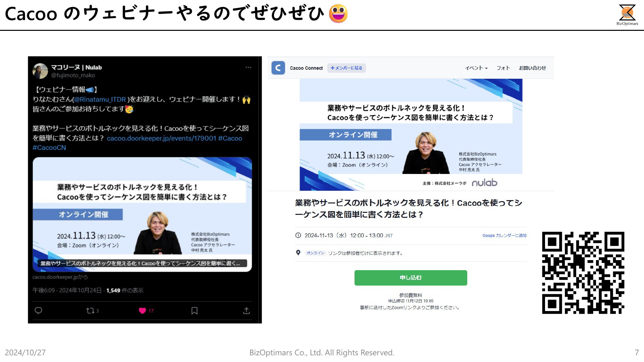This screenshot has width=644, height=362.
Task: Click the Zoomリンクよりご参加ください note
Action: click(x=411, y=307)
